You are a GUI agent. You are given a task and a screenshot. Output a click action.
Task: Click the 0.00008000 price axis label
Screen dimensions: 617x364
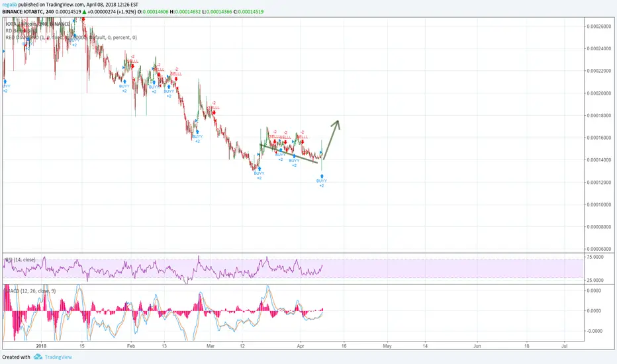pyautogui.click(x=599, y=226)
